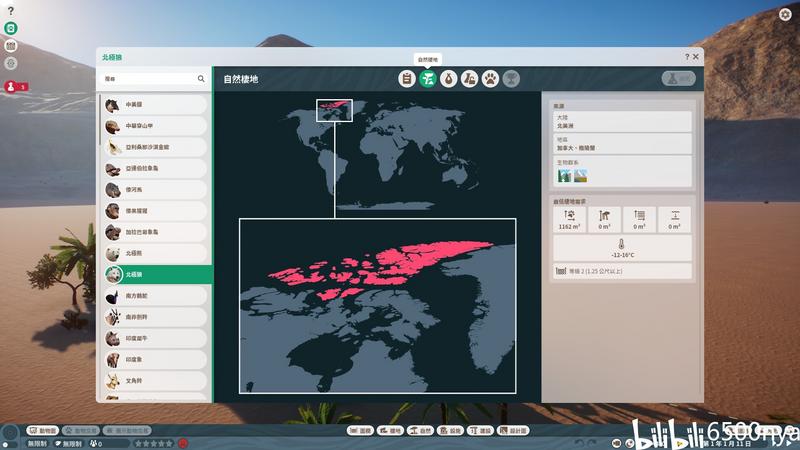Select highlighted 北極狼 arctic wolf entry
The image size is (800, 450).
pyautogui.click(x=158, y=274)
